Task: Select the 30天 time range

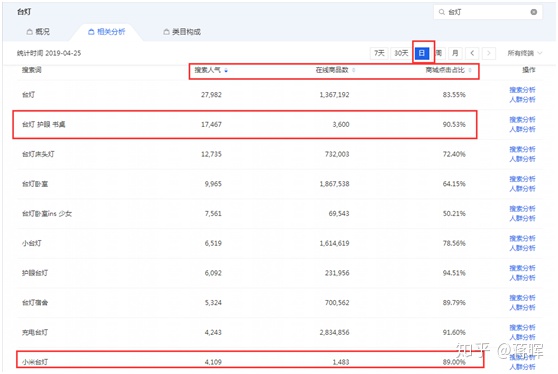Action: (401, 53)
